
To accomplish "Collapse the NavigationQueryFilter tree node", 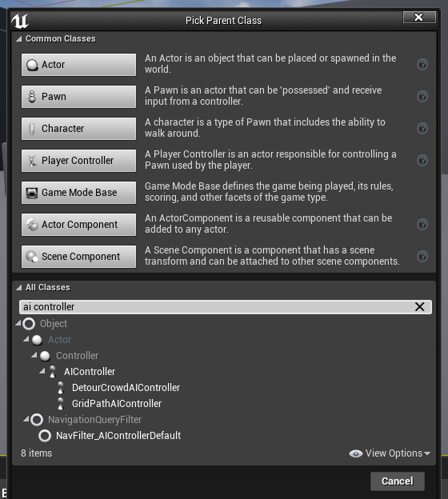I will point(26,419).
